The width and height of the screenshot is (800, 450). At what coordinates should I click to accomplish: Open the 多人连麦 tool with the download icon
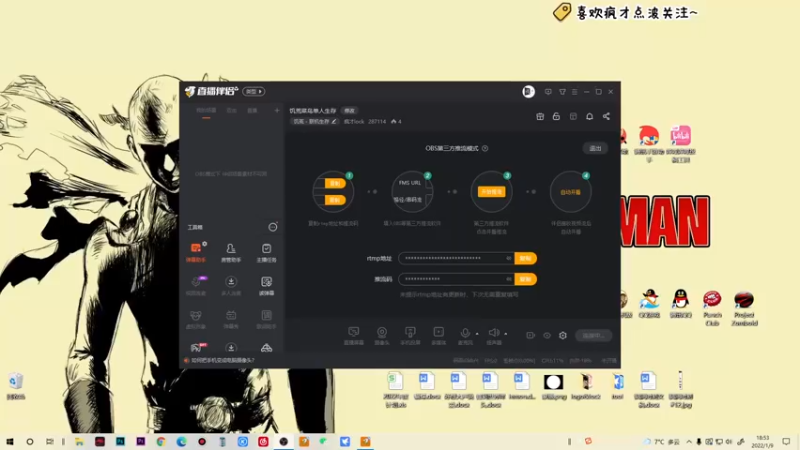(231, 286)
